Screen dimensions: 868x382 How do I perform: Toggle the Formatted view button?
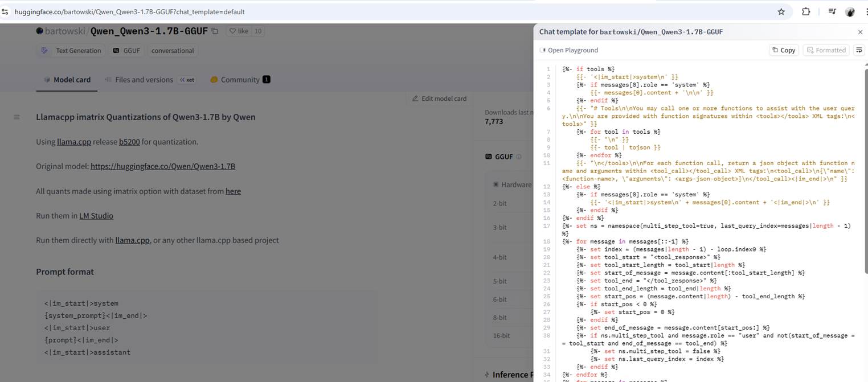click(x=826, y=50)
